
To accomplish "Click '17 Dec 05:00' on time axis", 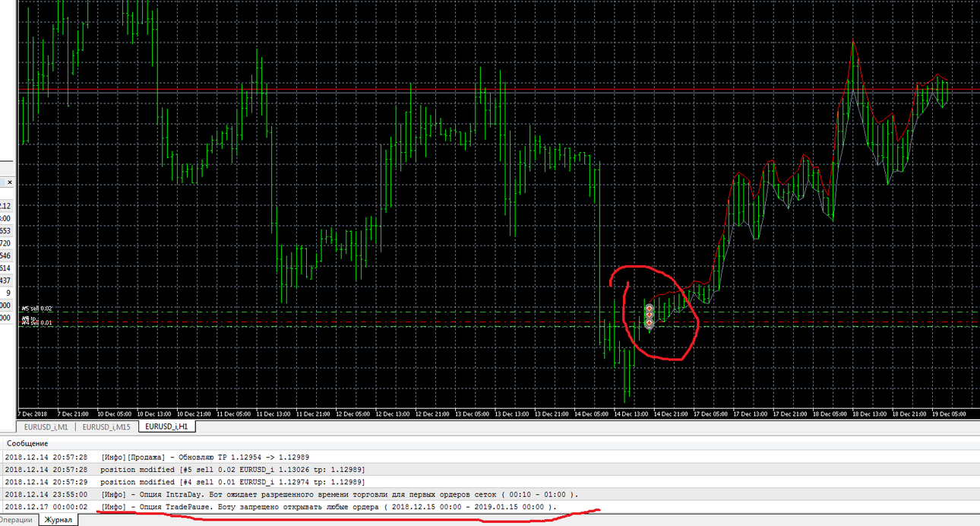I will point(712,414).
